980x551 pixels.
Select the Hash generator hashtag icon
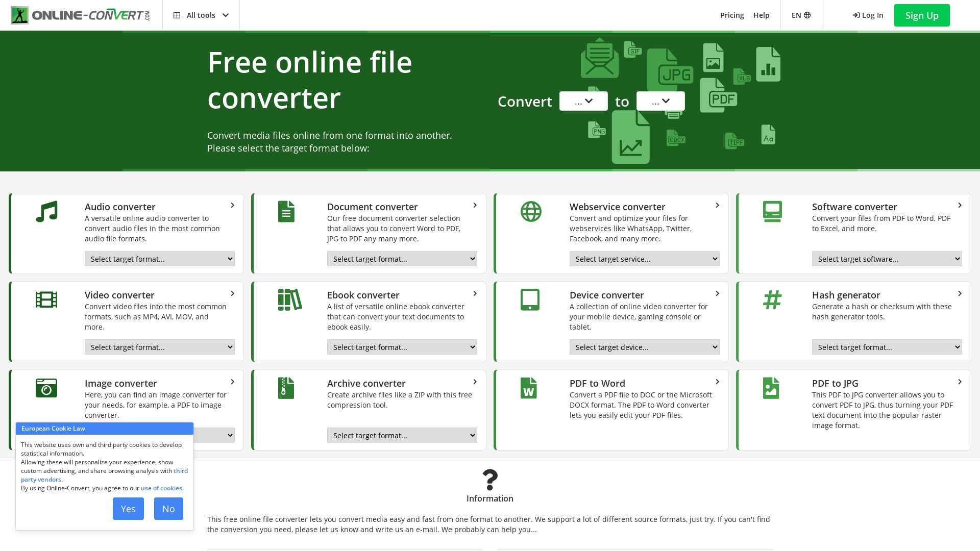point(772,299)
